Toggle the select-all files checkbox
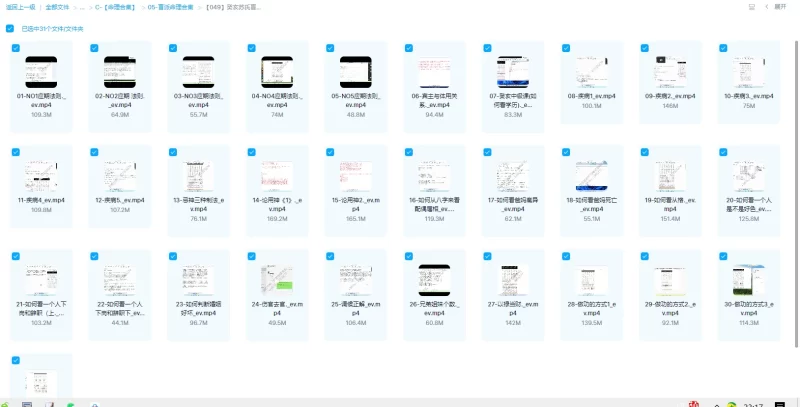 10,28
